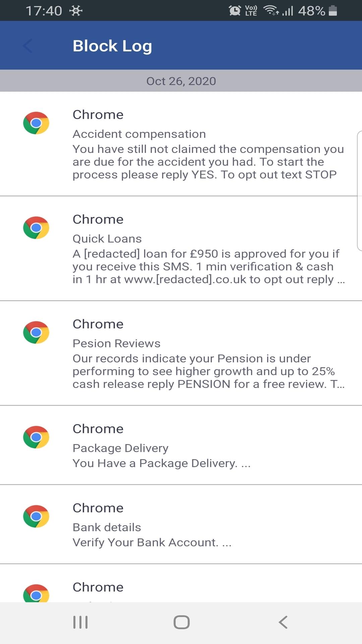Tap the alarm icon in status bar
This screenshot has height=644, width=362.
tap(235, 11)
